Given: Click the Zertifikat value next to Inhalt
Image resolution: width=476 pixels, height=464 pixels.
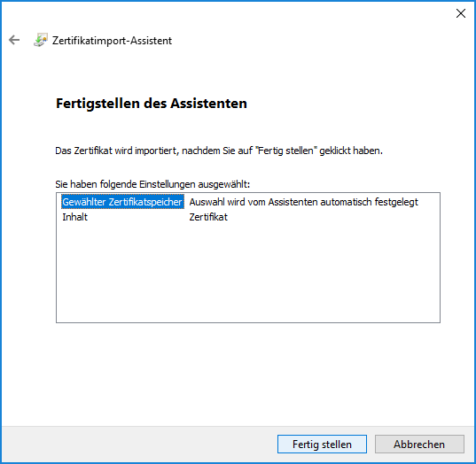Looking at the screenshot, I should point(208,217).
